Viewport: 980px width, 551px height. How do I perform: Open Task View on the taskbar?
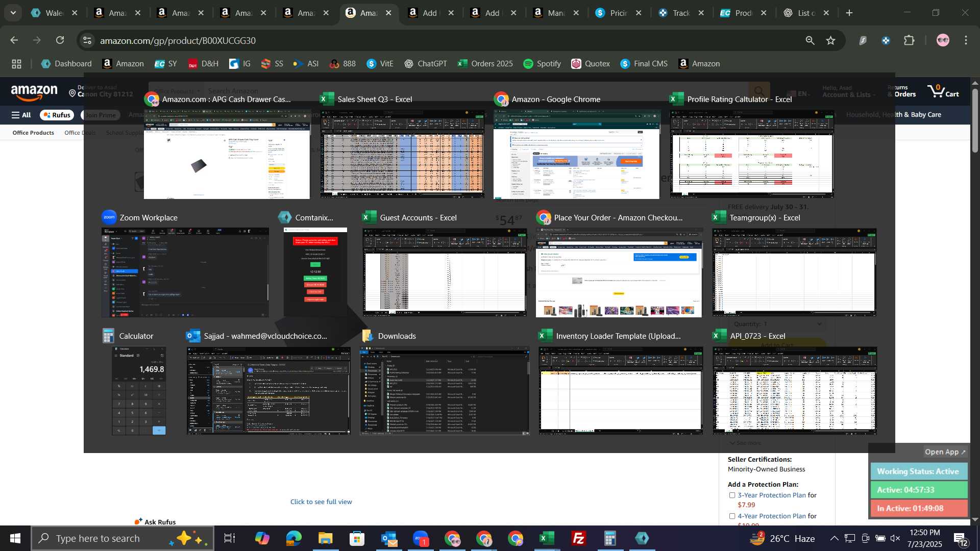230,538
